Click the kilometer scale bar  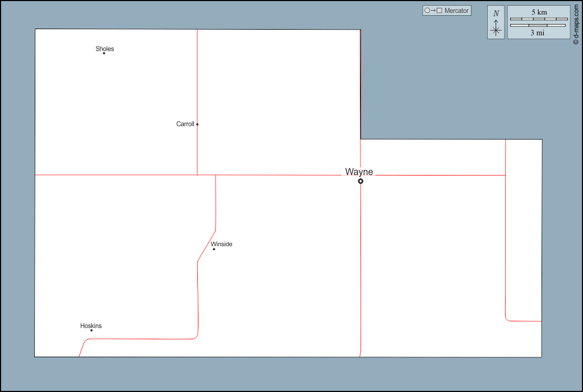tap(539, 19)
